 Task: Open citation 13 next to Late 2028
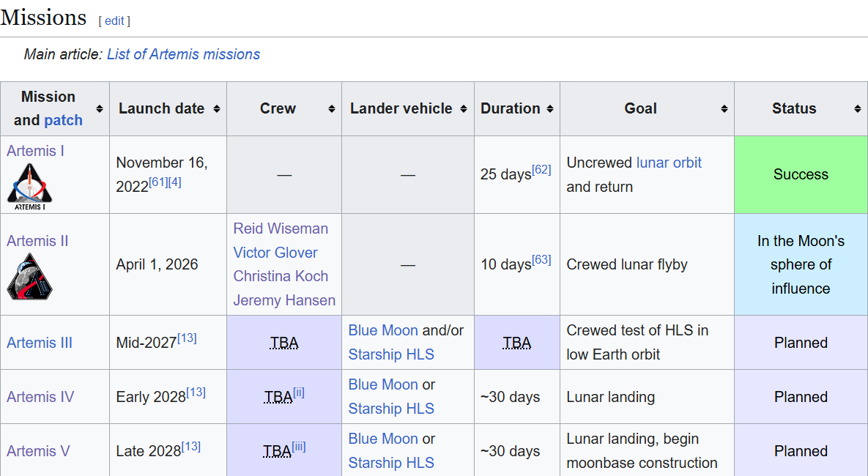(191, 446)
